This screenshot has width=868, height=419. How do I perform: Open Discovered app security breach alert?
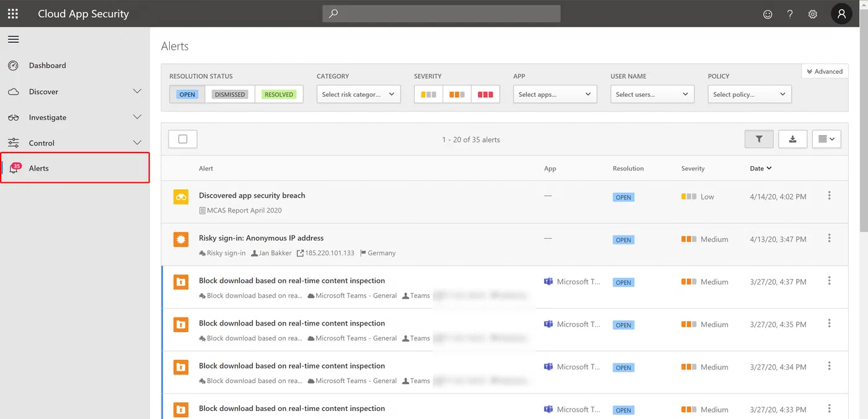pos(252,195)
